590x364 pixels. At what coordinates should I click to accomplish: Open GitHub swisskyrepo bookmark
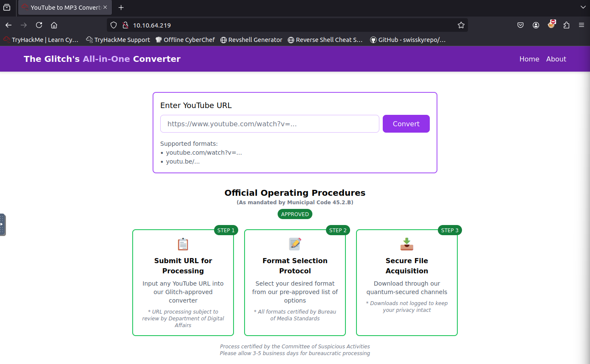408,40
